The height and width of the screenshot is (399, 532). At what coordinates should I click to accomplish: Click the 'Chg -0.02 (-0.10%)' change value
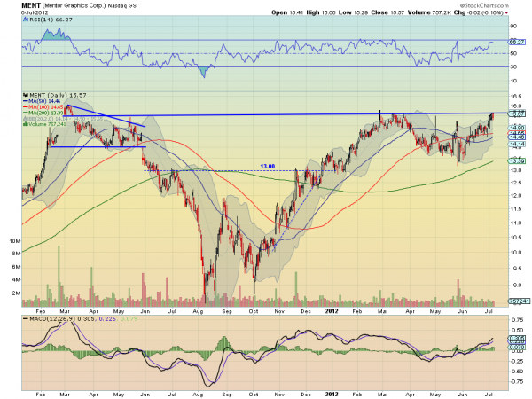click(479, 12)
